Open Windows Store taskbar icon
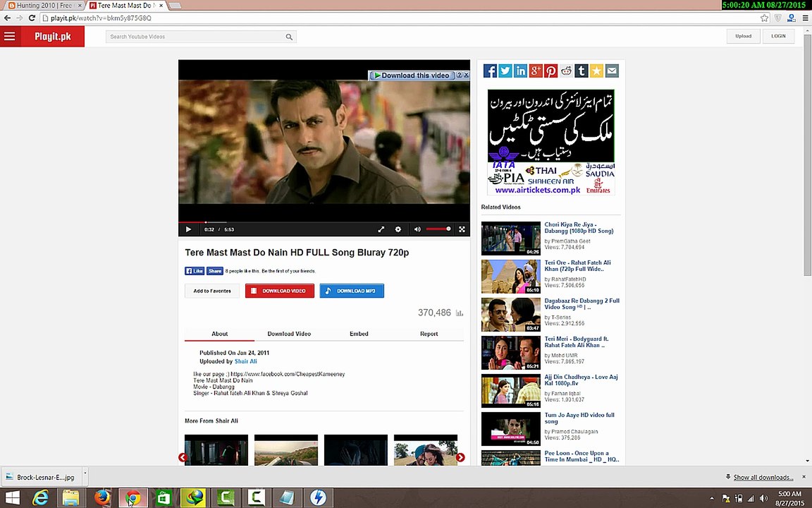Image resolution: width=812 pixels, height=508 pixels. tap(163, 498)
